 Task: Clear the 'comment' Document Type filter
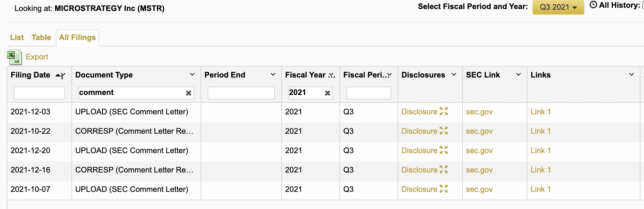pos(189,93)
